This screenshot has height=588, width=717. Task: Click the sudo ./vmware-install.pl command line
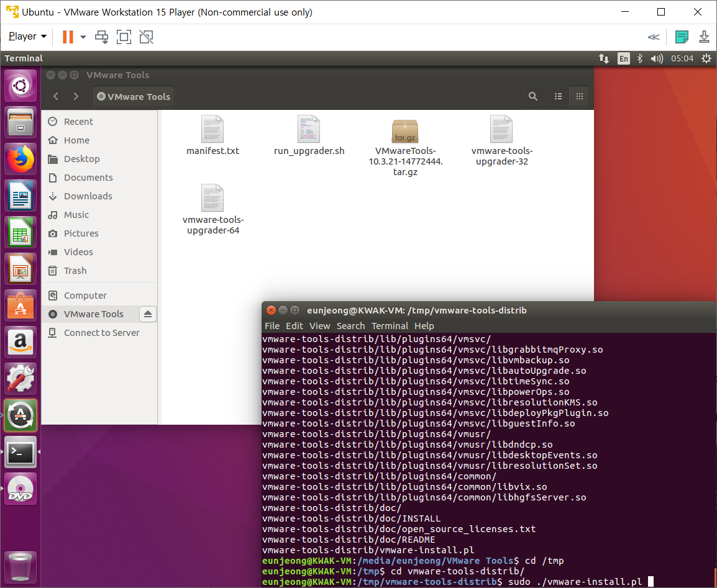(x=457, y=582)
